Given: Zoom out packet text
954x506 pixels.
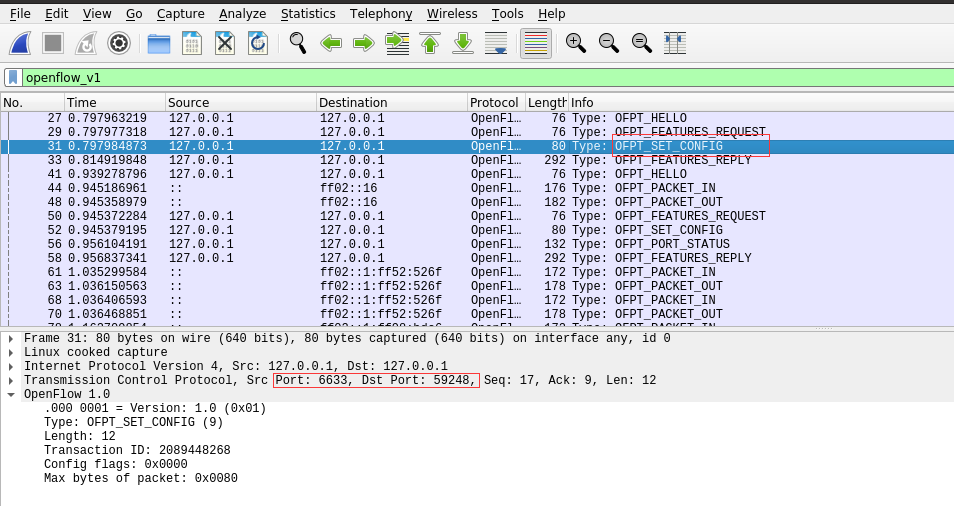Looking at the screenshot, I should pos(608,43).
